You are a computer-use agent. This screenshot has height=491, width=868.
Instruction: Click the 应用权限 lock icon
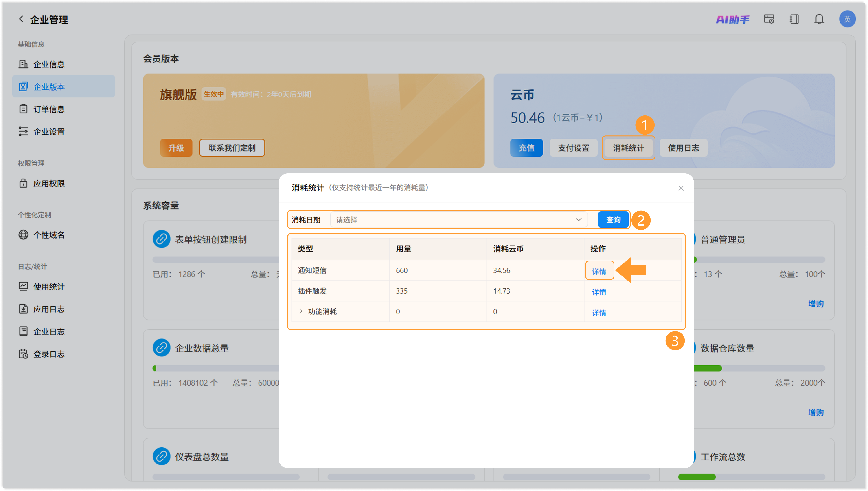click(x=23, y=183)
